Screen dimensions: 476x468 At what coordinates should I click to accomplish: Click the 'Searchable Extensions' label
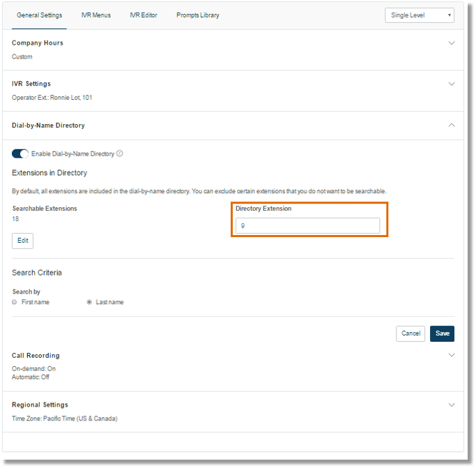[45, 209]
